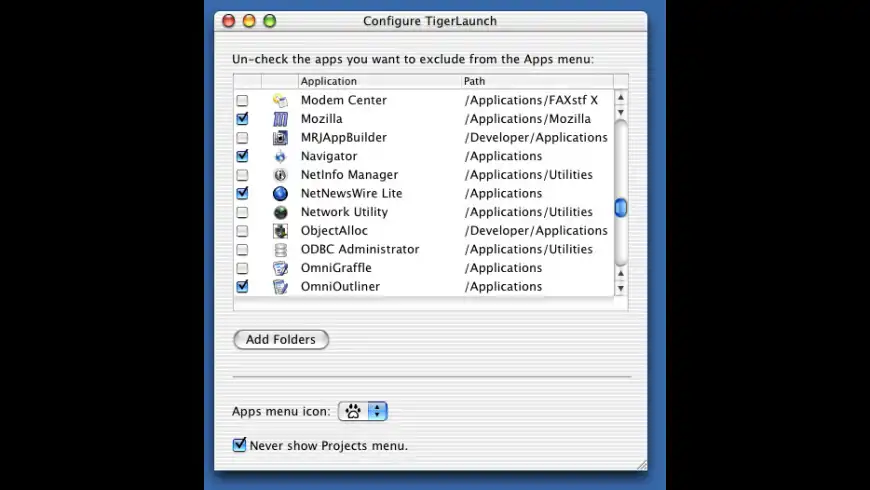Click the ODBC Administrator app icon
Screen dimensions: 870x490
pos(280,250)
